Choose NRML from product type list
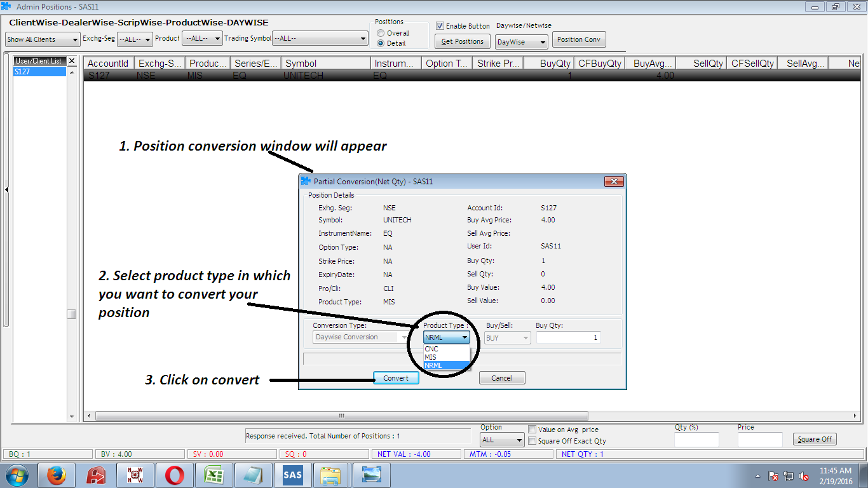868x488 pixels. tap(447, 365)
